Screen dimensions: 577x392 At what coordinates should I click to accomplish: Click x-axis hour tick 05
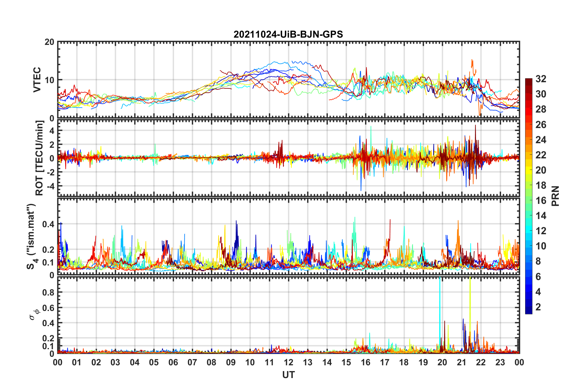[x=154, y=362]
